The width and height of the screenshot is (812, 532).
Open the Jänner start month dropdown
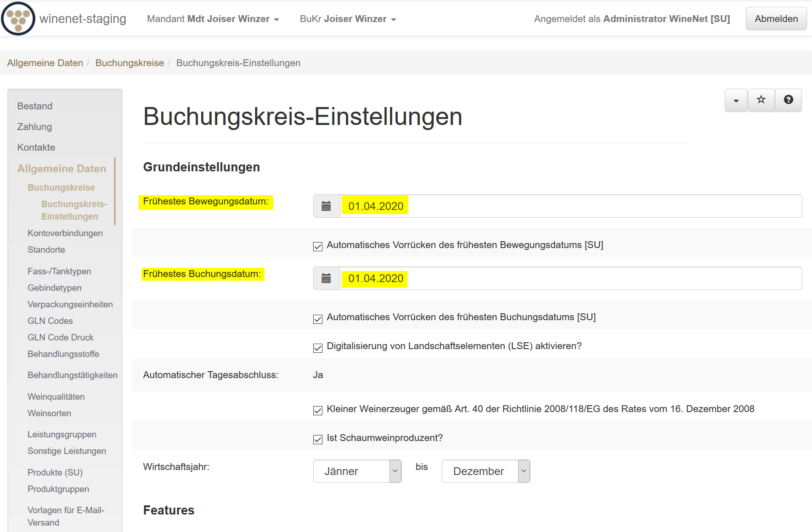(x=357, y=471)
